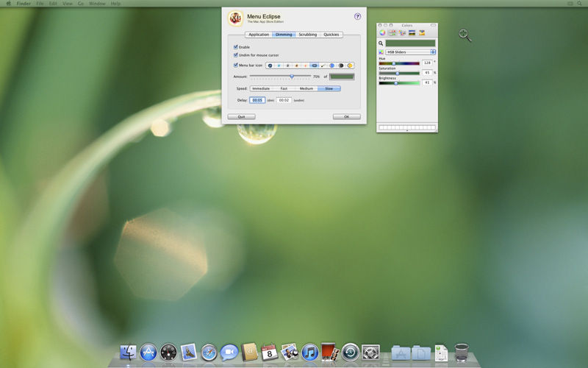Select the color palettes mode in Colors
This screenshot has width=588, height=368.
coord(402,32)
